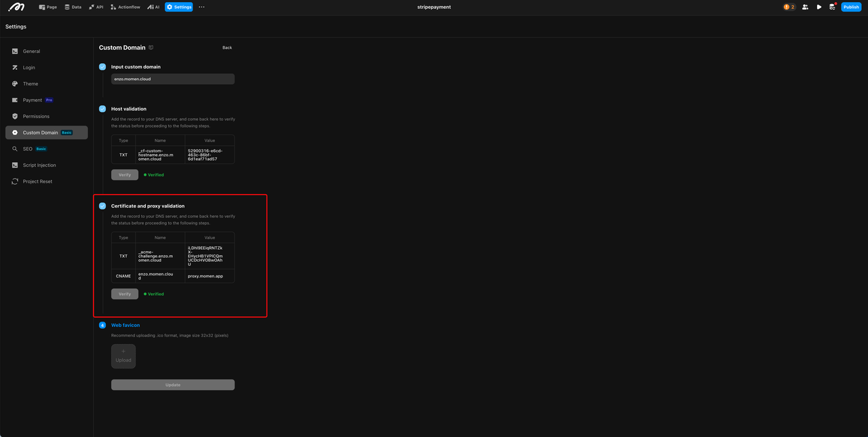
Task: Click the Publish button
Action: coord(851,7)
